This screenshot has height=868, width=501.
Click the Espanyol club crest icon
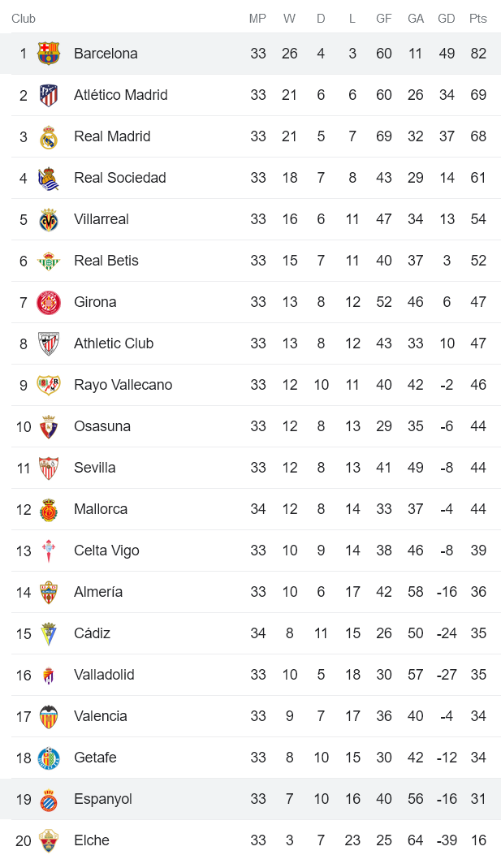click(x=49, y=799)
